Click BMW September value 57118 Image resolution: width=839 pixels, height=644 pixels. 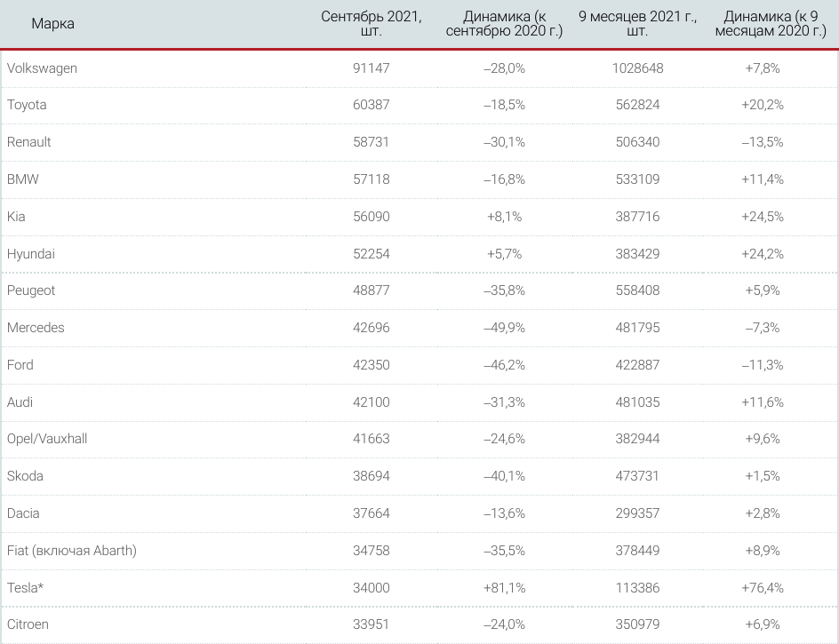click(x=372, y=179)
